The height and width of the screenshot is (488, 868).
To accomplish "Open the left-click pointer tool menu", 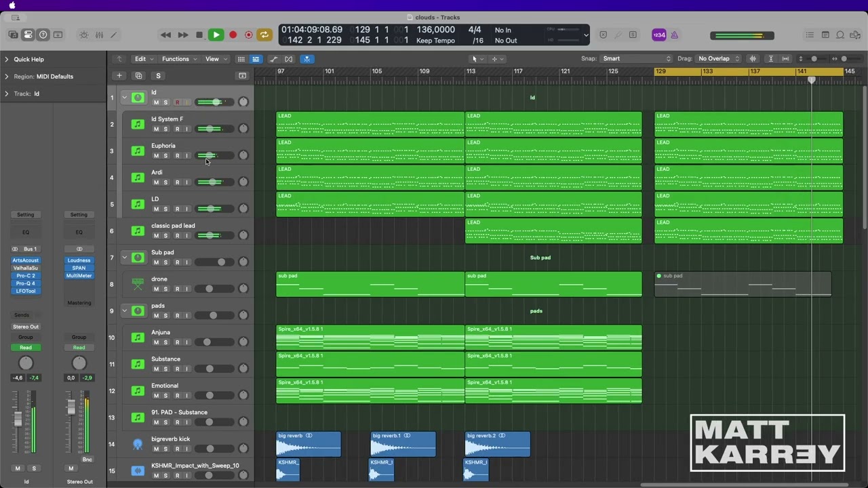I will 477,59.
